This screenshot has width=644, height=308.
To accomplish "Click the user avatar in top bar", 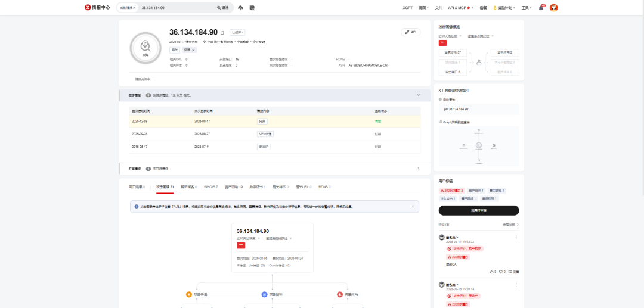I will coord(553,7).
